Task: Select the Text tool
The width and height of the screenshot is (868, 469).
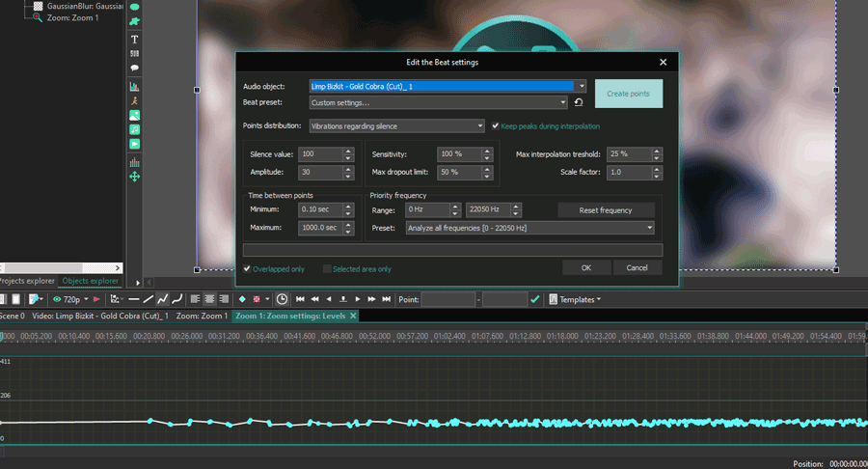Action: pos(134,40)
